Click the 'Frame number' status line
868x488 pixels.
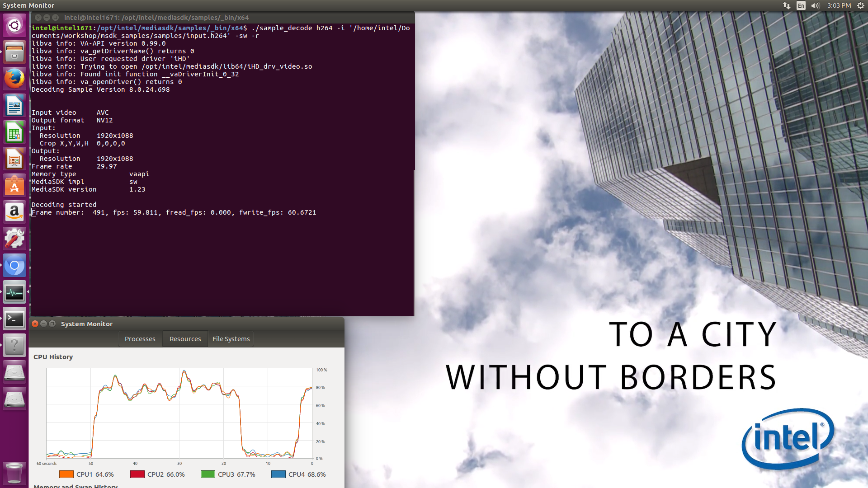pos(174,212)
